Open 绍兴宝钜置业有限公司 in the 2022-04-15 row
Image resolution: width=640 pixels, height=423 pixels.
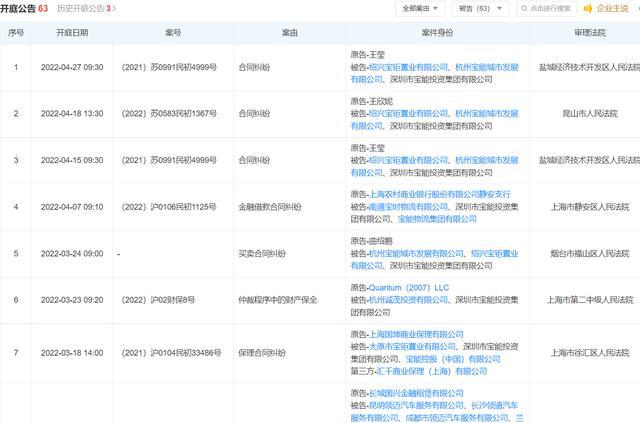(408, 160)
